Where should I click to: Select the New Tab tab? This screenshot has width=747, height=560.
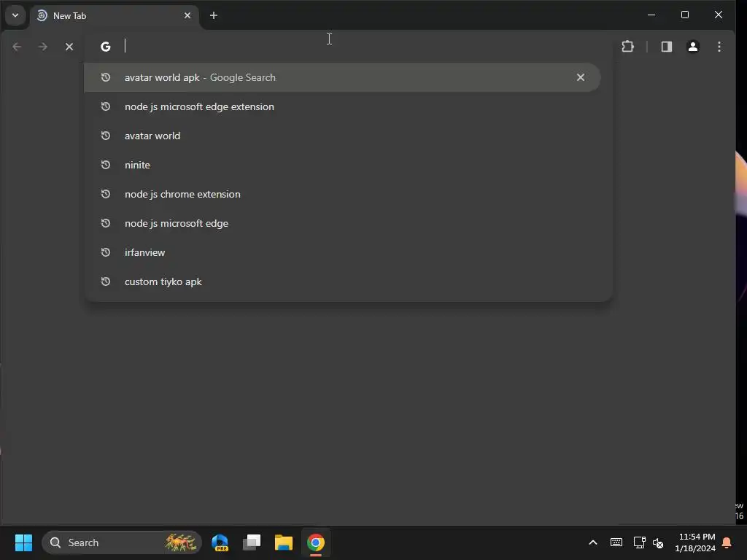(x=115, y=16)
